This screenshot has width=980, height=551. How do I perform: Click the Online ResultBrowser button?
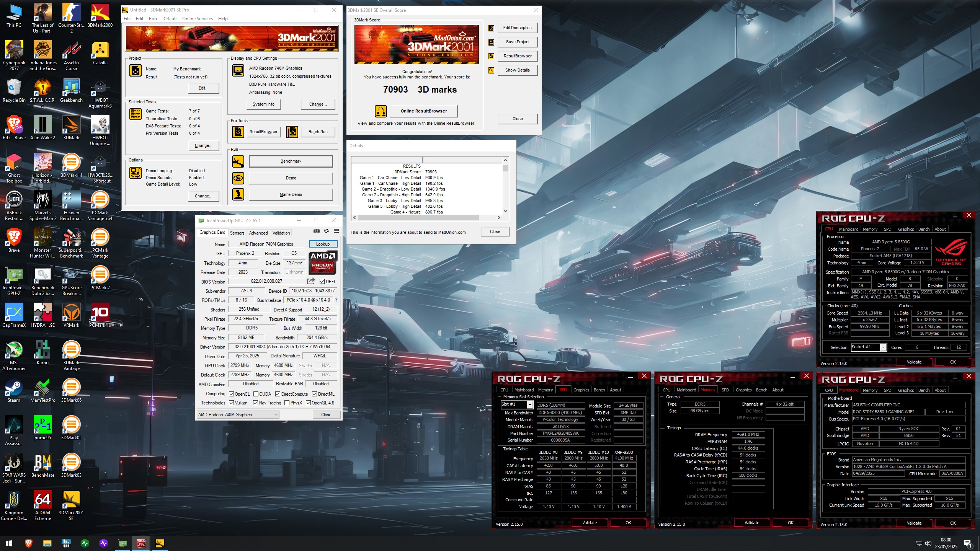[424, 111]
